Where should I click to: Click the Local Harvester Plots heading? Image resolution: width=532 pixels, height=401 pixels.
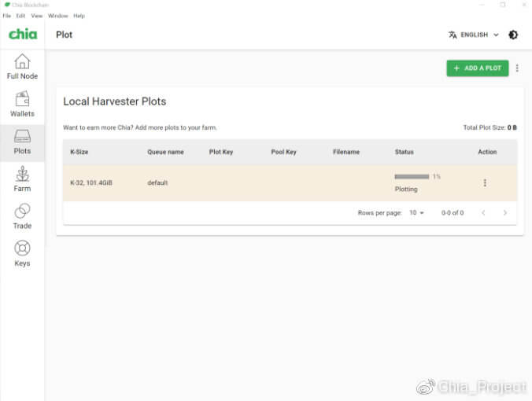115,101
